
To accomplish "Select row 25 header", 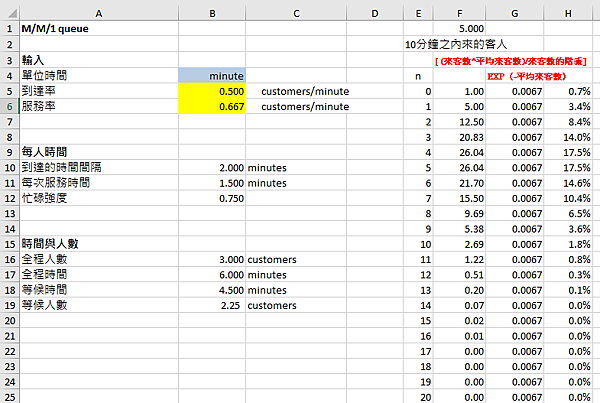I will pyautogui.click(x=10, y=397).
